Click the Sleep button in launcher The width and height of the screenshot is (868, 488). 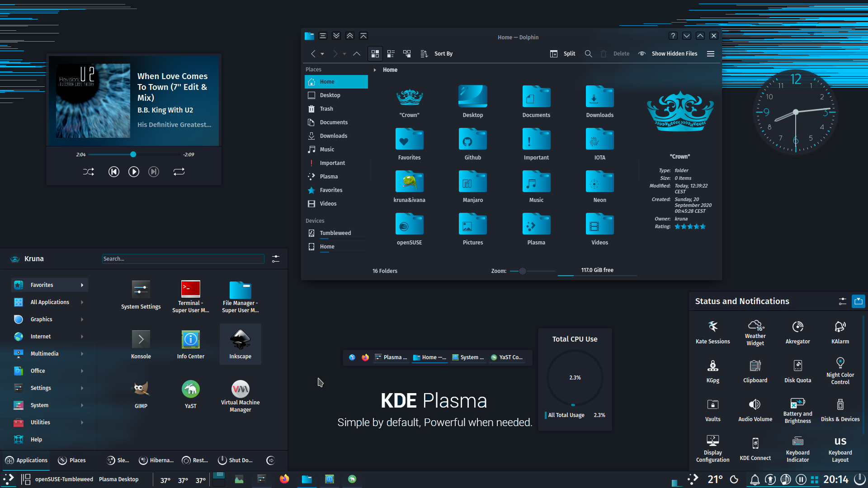(118, 460)
